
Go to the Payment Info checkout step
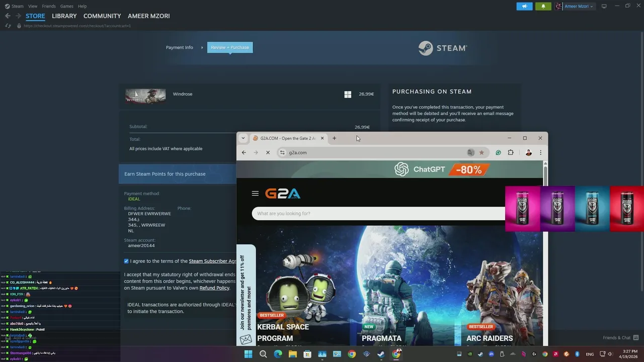tap(180, 47)
